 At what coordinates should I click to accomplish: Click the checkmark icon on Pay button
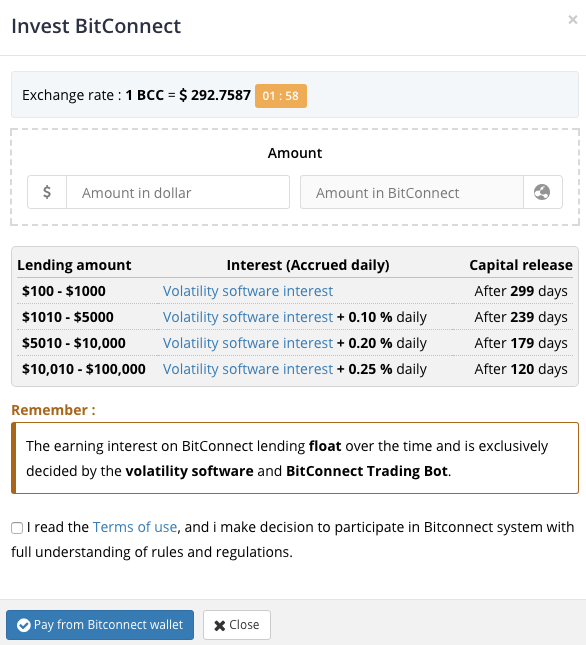pyautogui.click(x=23, y=625)
